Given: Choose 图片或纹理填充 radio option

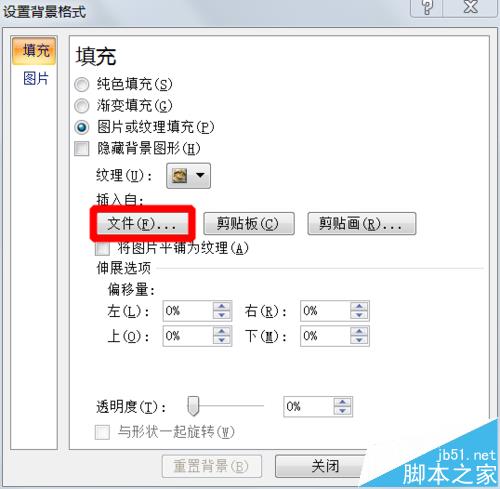Looking at the screenshot, I should pyautogui.click(x=82, y=127).
